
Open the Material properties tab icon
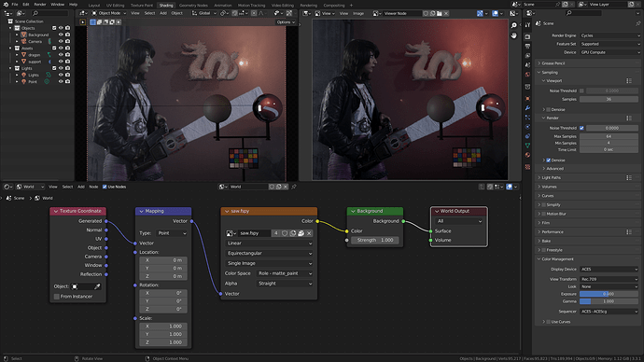coord(527,155)
